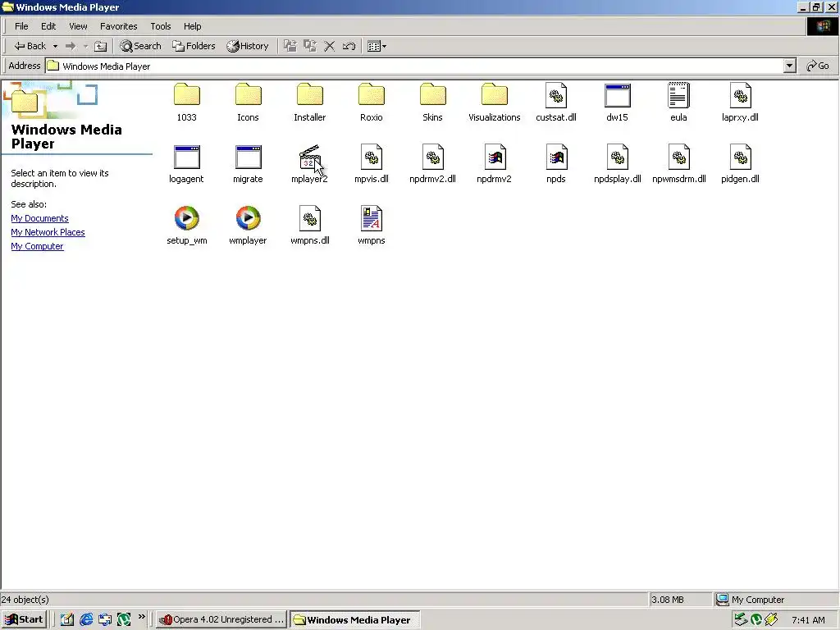The height and width of the screenshot is (630, 840).
Task: Select the wmpns document icon
Action: pyautogui.click(x=372, y=218)
